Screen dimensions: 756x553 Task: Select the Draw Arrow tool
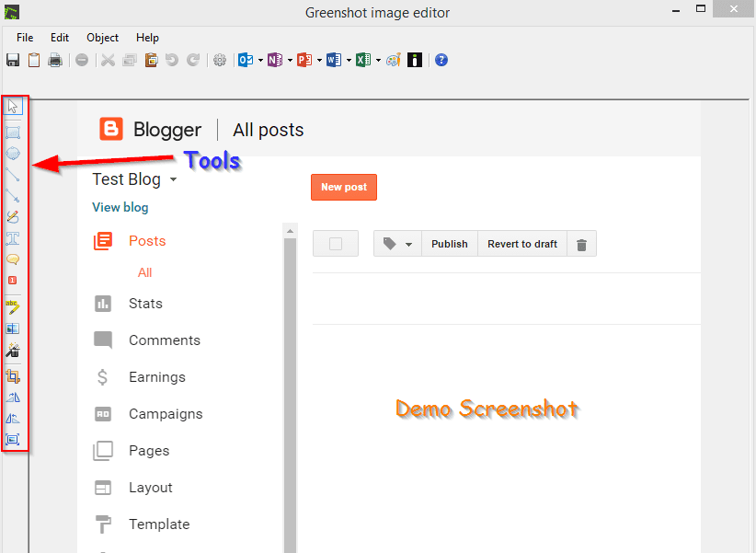tap(13, 196)
